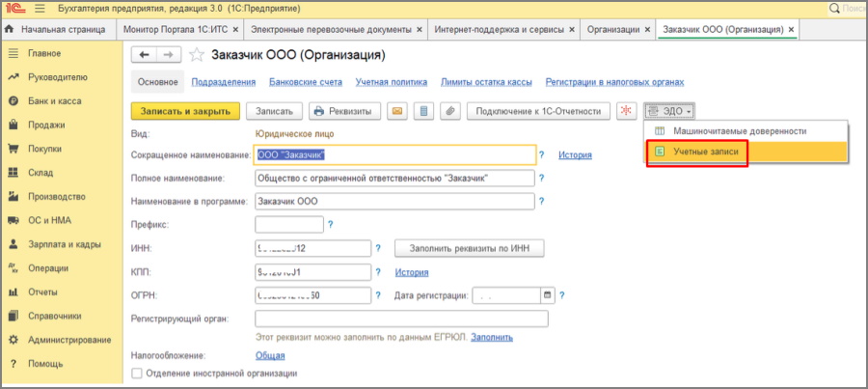Open the calendar picker for Дата регистрации
This screenshot has width=868, height=389.
[548, 295]
